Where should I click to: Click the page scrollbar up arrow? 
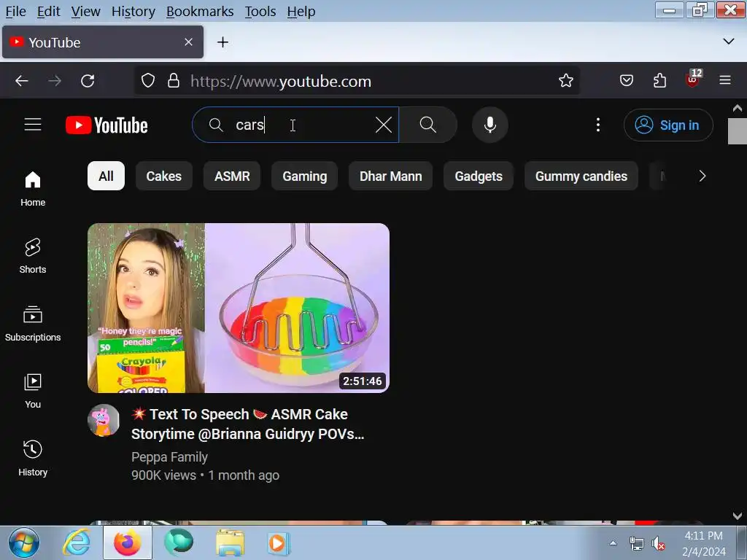(x=738, y=108)
